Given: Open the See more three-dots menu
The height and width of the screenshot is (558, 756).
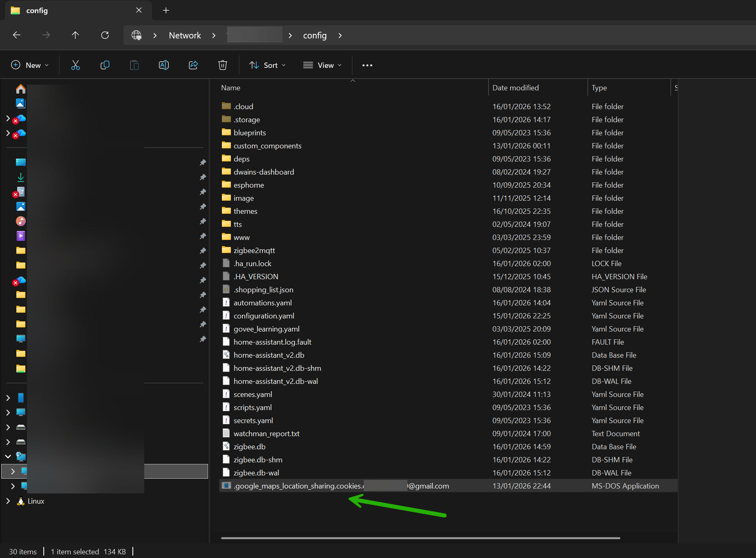Looking at the screenshot, I should point(367,65).
